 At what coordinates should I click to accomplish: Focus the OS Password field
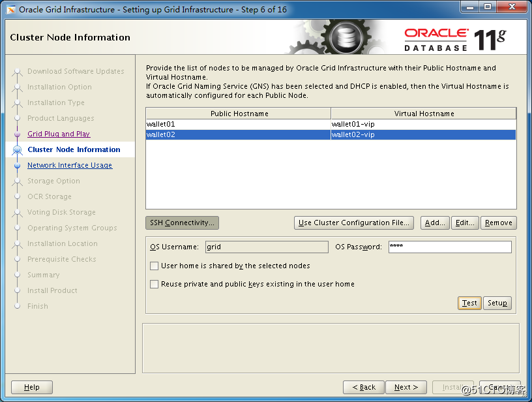click(x=450, y=247)
